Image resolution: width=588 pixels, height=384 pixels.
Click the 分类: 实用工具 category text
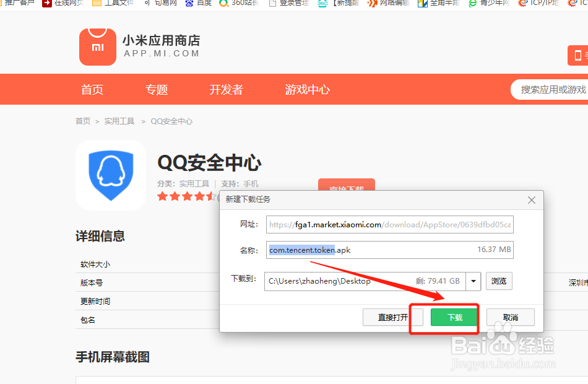pyautogui.click(x=183, y=183)
